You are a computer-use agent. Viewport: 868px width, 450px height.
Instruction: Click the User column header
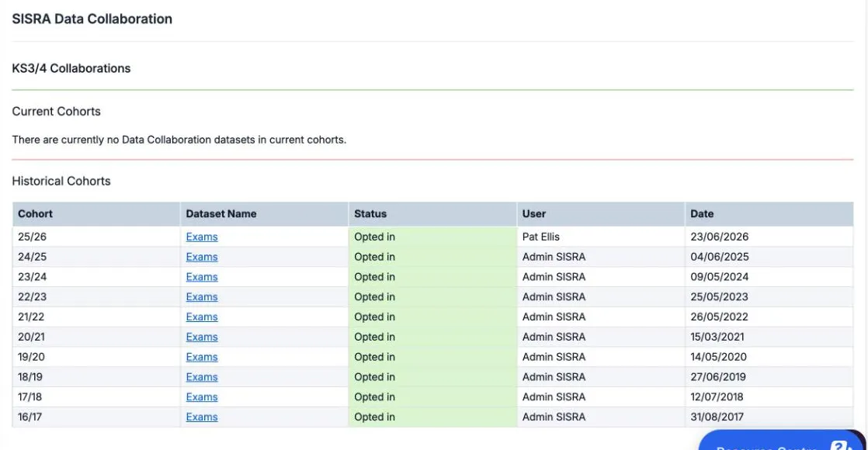point(601,213)
